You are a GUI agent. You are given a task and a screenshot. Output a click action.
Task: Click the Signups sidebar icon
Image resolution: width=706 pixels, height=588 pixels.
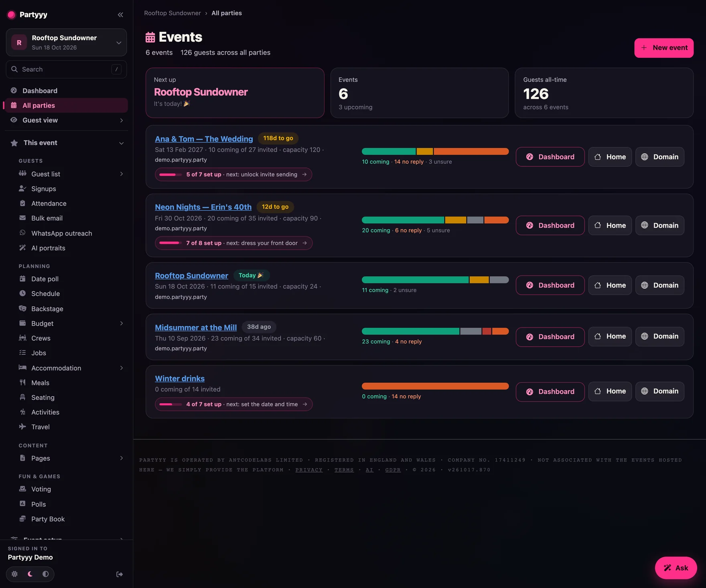[22, 188]
